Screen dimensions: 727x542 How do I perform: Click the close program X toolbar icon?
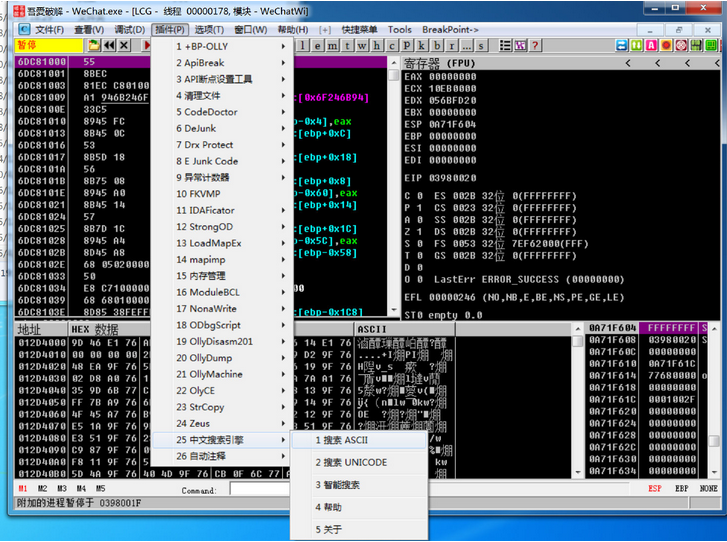[124, 45]
